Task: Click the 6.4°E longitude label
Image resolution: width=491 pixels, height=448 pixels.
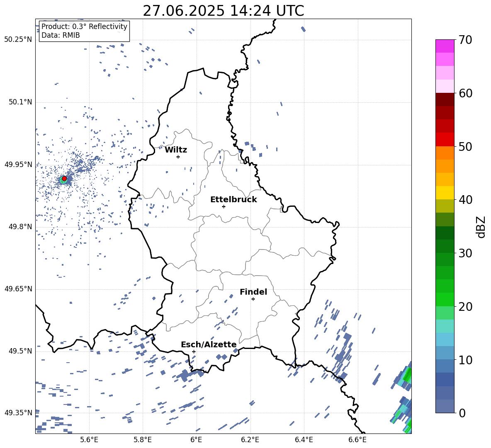Action: pyautogui.click(x=304, y=440)
